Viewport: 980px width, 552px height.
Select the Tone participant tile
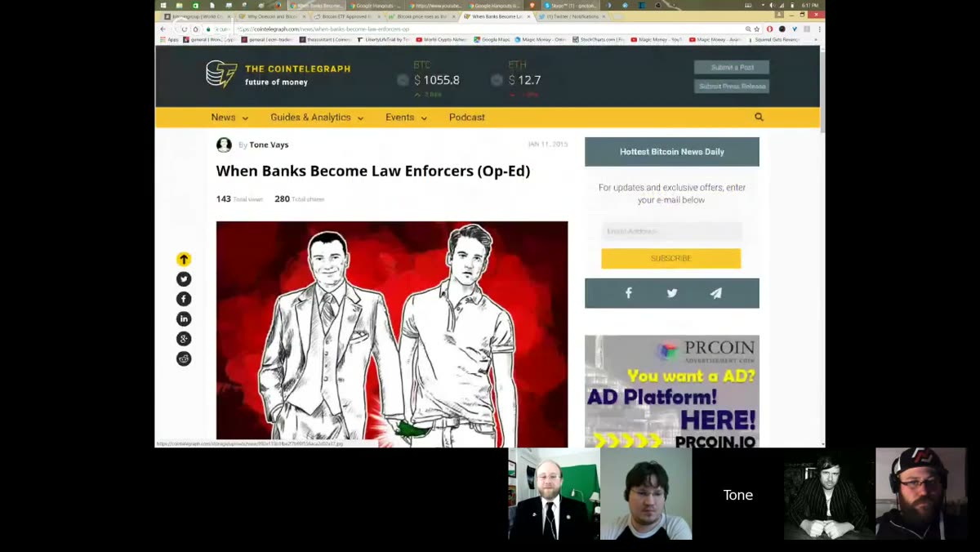click(738, 494)
